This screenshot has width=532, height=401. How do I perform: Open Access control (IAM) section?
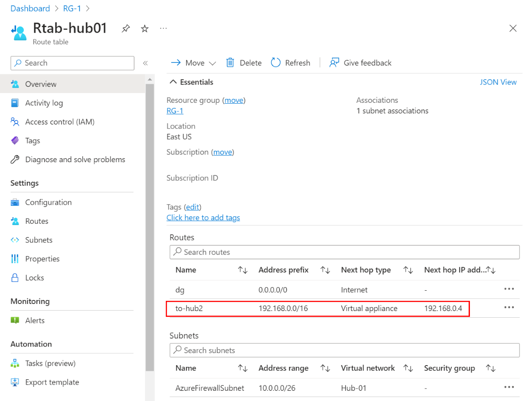[60, 122]
